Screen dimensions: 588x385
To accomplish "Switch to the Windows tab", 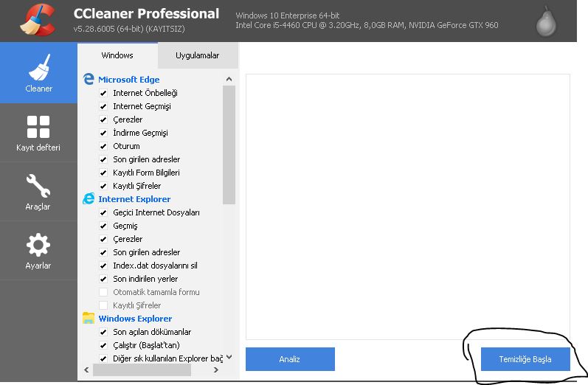I will click(117, 55).
